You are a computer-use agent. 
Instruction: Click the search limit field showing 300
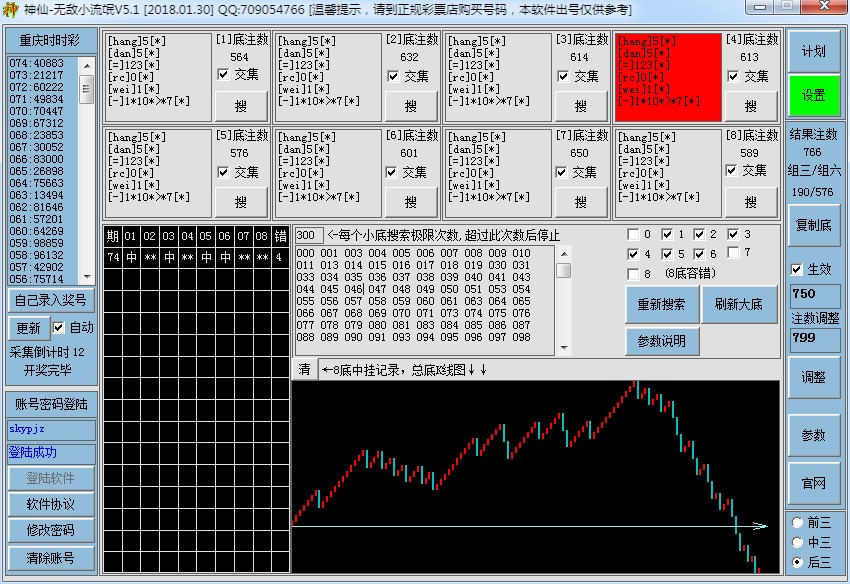(309, 235)
